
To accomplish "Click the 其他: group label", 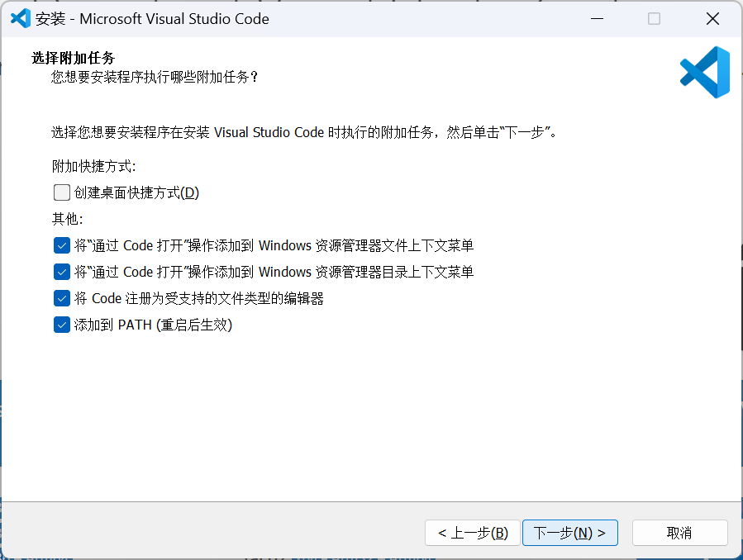I will [67, 219].
